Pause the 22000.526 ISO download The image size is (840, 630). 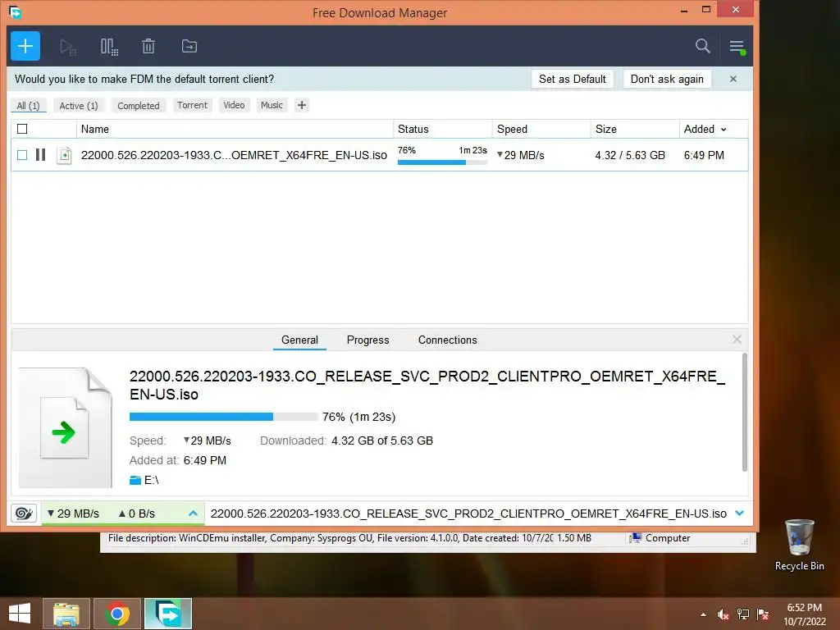(41, 155)
